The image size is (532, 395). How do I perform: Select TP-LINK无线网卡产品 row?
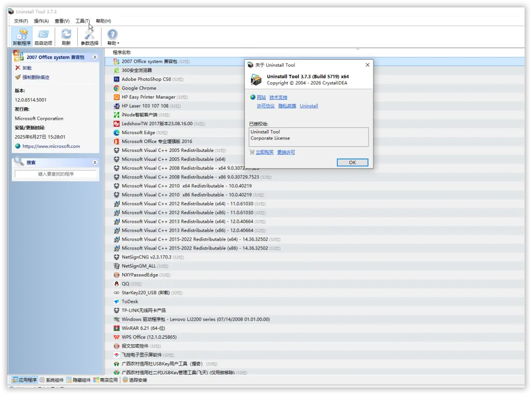[314, 311]
